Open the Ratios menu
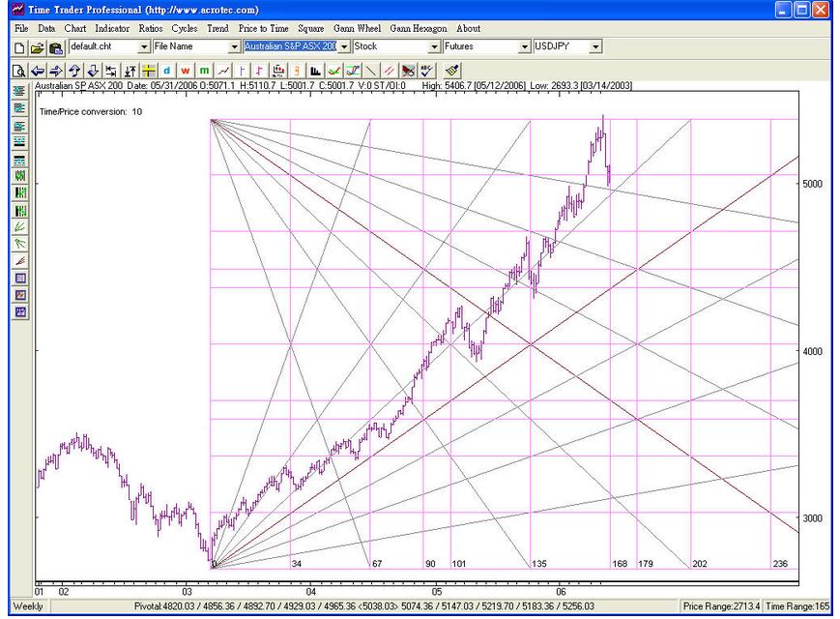Screen dimensions: 840x619 [151, 28]
